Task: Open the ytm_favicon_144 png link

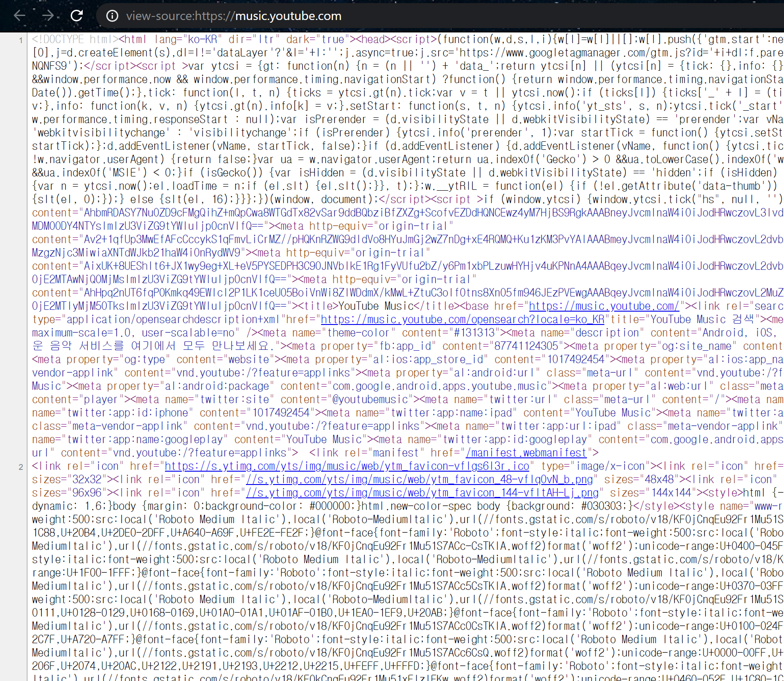Action: [x=422, y=493]
